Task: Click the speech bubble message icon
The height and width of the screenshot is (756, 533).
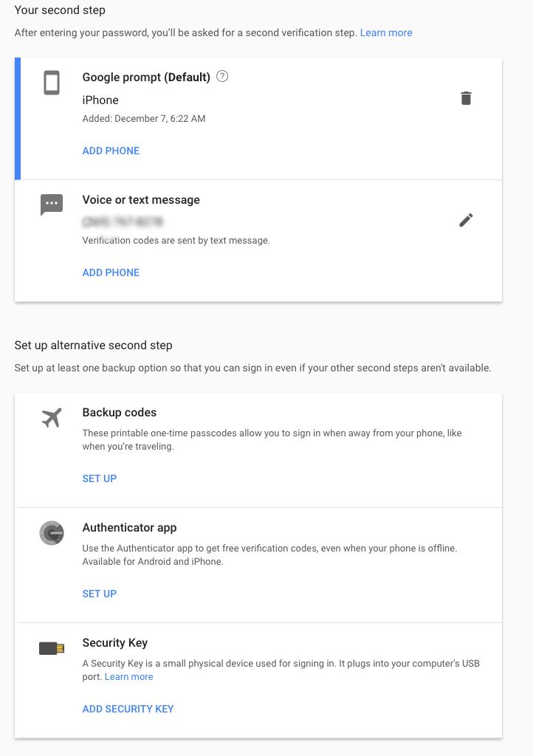Action: 52,205
